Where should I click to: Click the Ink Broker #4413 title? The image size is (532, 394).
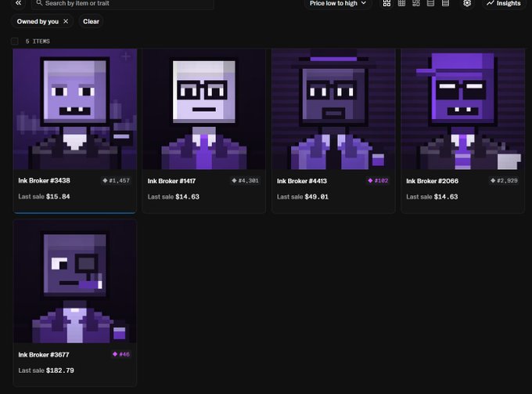[x=302, y=181]
